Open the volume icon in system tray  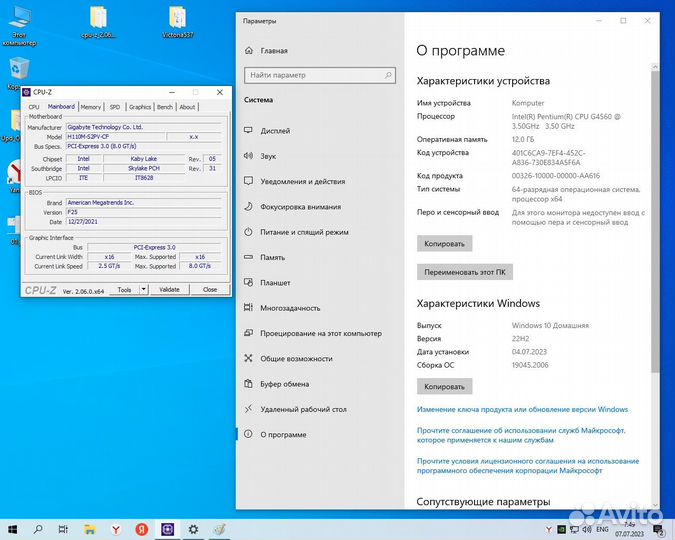(587, 529)
